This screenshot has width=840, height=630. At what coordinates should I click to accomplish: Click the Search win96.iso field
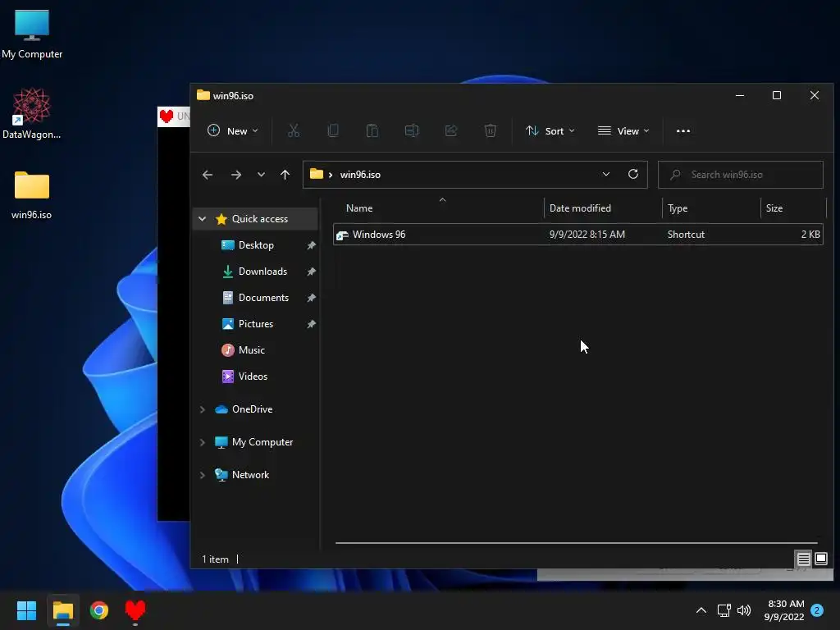[741, 175]
